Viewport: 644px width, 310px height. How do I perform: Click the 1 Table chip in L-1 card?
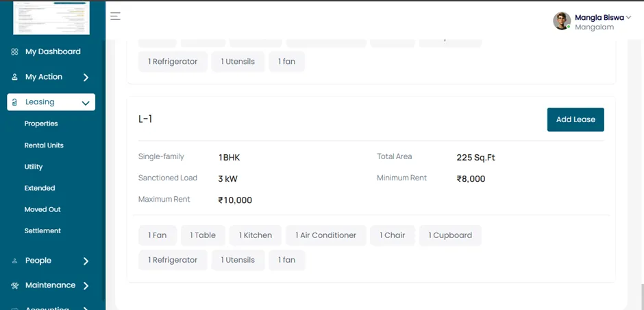tap(203, 235)
